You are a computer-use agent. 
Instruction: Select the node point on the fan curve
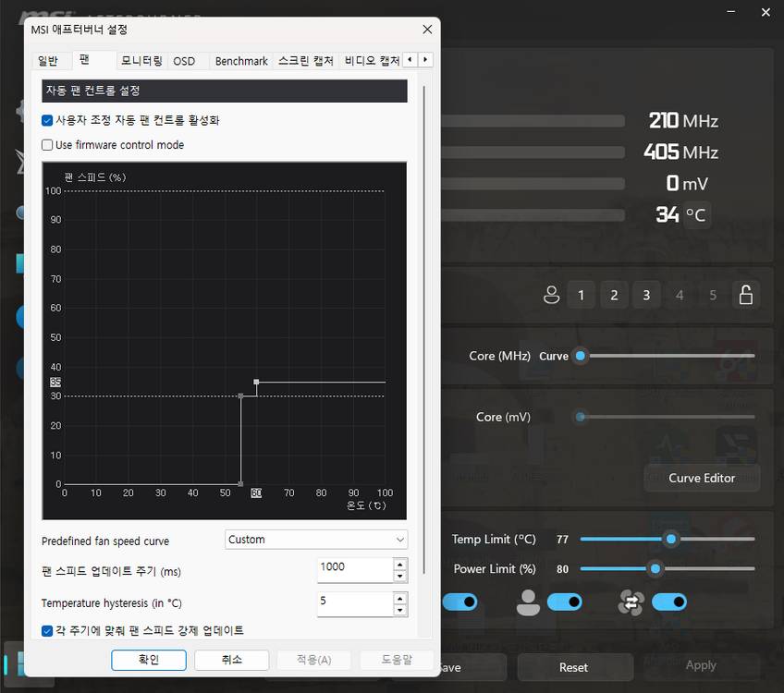pos(255,382)
